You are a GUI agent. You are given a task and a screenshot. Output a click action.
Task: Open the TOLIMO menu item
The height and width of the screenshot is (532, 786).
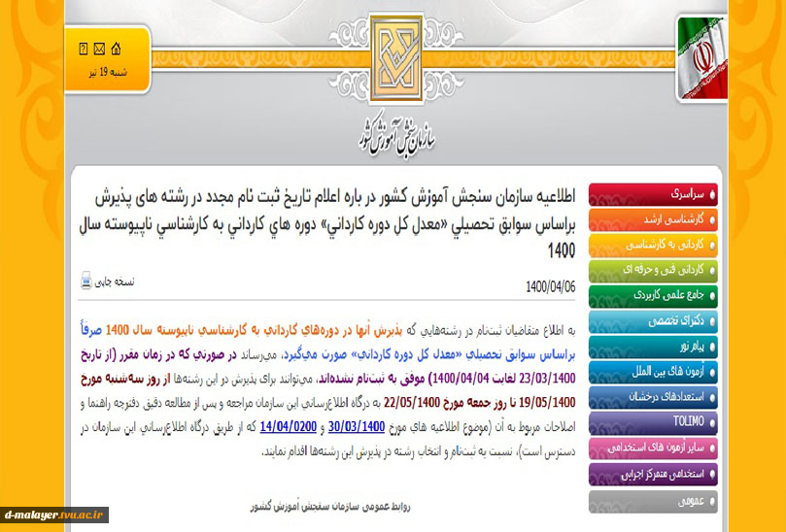653,423
